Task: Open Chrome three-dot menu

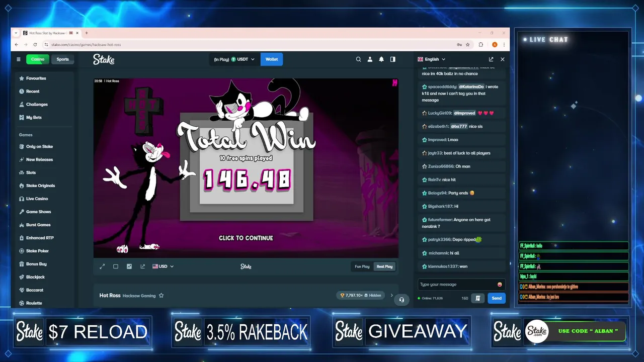Action: pos(504,45)
